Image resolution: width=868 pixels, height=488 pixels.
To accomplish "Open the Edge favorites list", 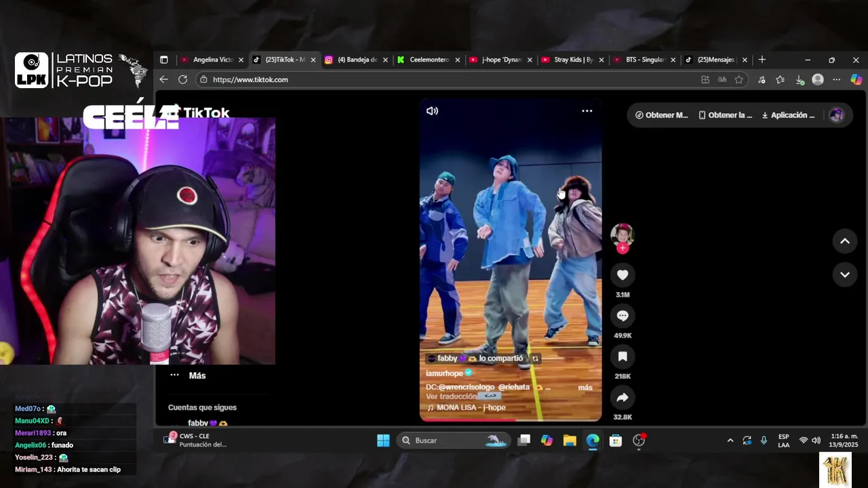I will pyautogui.click(x=781, y=79).
